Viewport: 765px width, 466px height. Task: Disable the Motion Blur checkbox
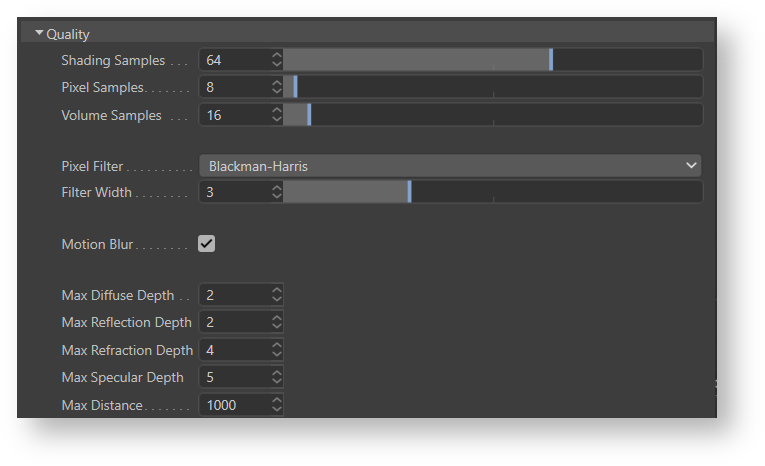pos(207,244)
